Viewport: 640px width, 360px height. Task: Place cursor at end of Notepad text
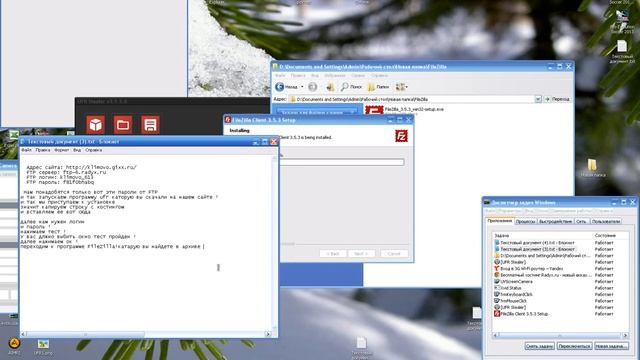click(203, 247)
